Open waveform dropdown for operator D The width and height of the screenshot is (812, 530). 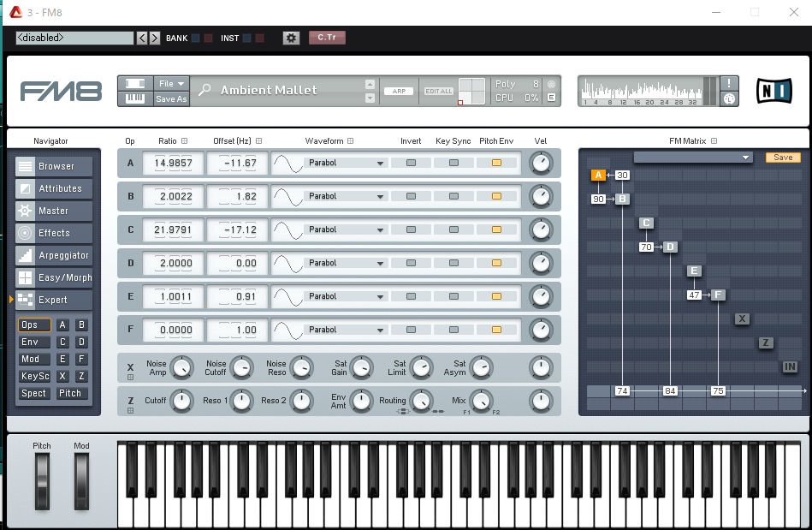[x=346, y=263]
